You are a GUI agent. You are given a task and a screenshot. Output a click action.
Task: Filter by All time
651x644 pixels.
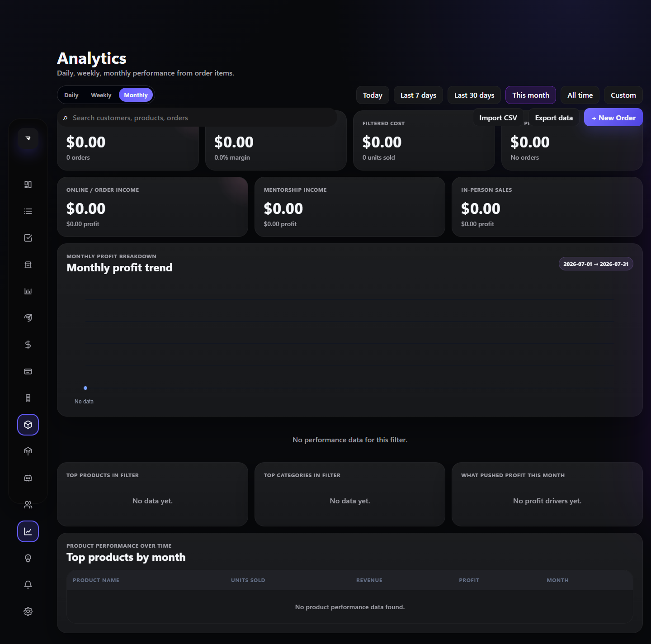(580, 95)
